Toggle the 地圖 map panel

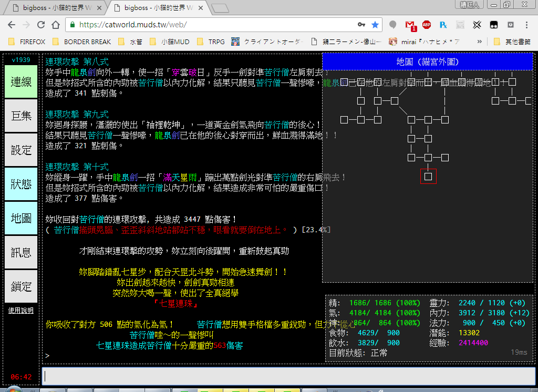click(x=21, y=218)
